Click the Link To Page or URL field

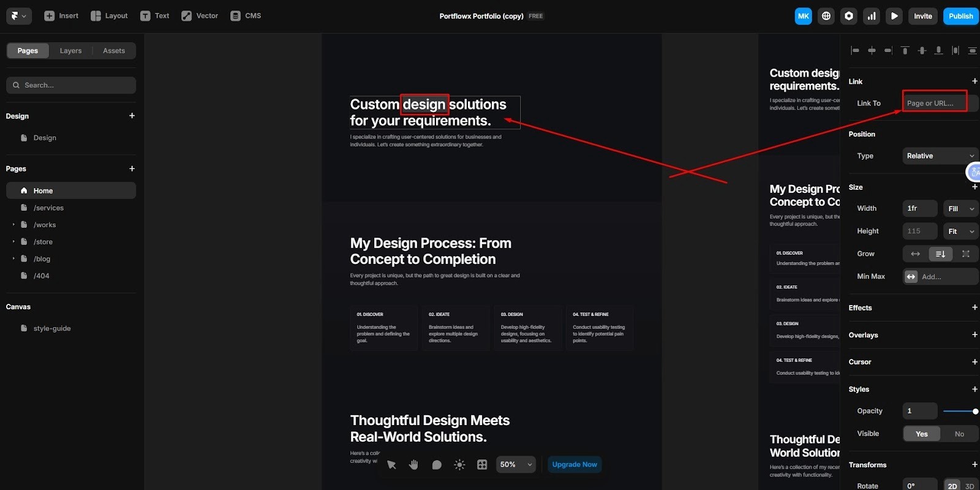(940, 104)
